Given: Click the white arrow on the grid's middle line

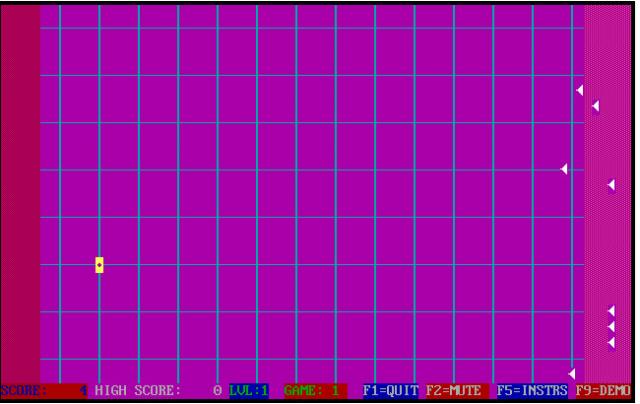Looking at the screenshot, I should coord(564,169).
